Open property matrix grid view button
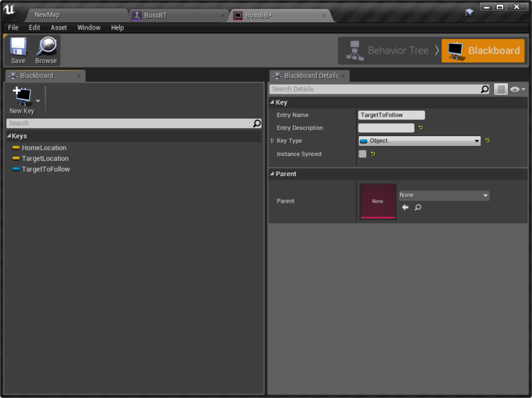532x398 pixels. pyautogui.click(x=501, y=89)
